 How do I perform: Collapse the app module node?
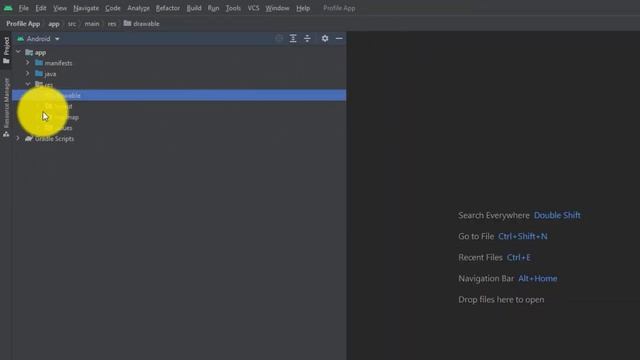(x=18, y=52)
